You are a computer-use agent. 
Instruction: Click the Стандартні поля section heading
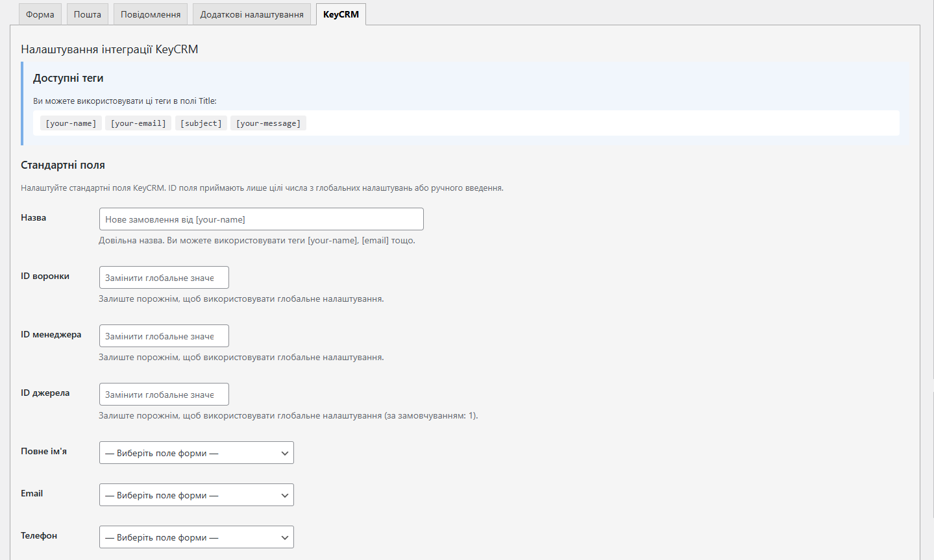pos(63,165)
